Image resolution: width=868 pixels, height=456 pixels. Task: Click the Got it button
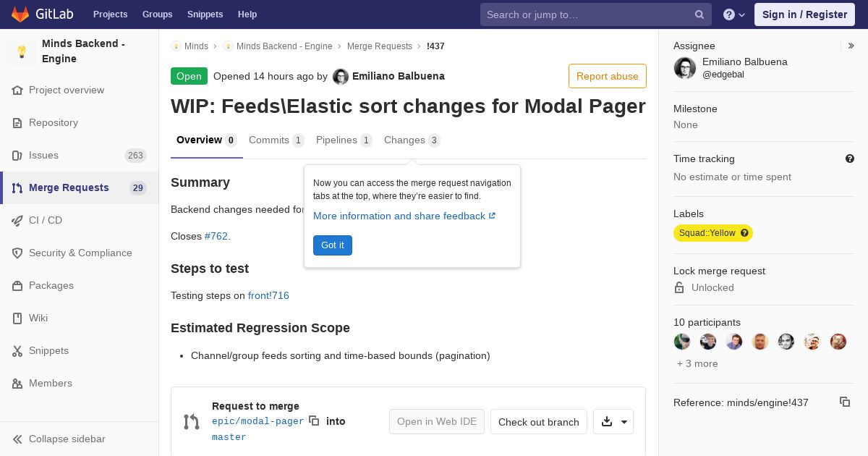[333, 245]
